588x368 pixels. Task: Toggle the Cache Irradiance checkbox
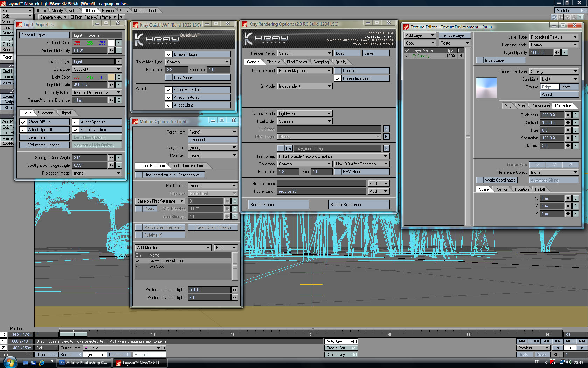[x=338, y=79]
